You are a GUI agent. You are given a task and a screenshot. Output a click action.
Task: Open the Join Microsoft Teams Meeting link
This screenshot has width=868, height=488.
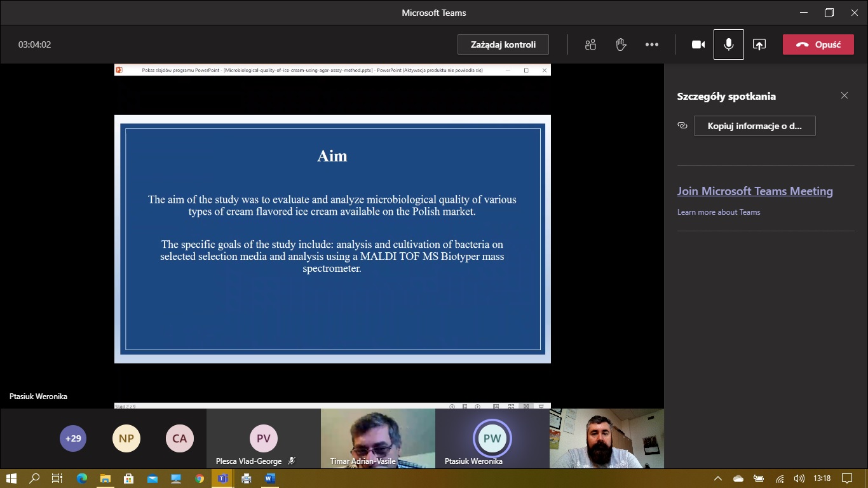click(x=755, y=191)
